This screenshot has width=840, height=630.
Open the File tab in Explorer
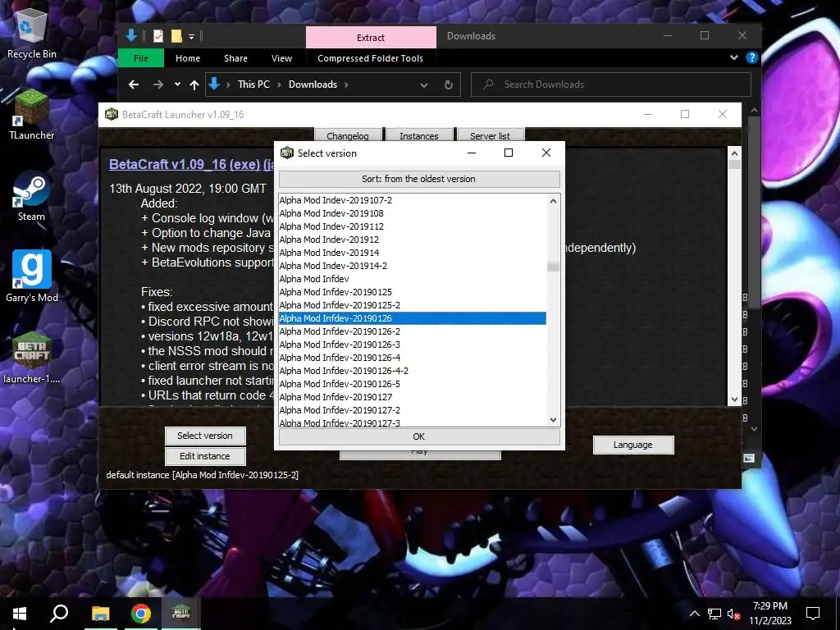pyautogui.click(x=141, y=58)
